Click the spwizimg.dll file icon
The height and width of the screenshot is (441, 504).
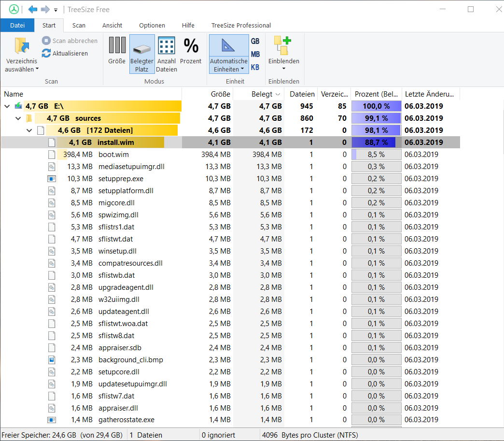coord(52,215)
